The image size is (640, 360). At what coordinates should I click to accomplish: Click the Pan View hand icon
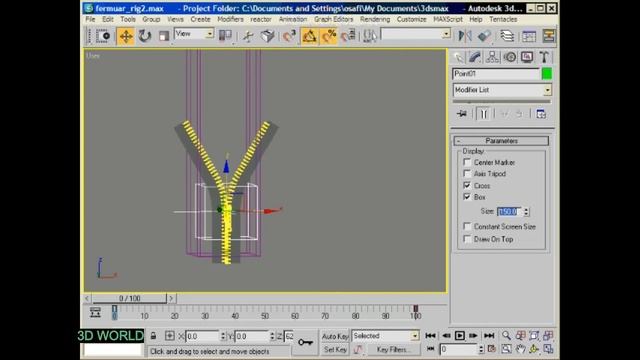click(520, 349)
